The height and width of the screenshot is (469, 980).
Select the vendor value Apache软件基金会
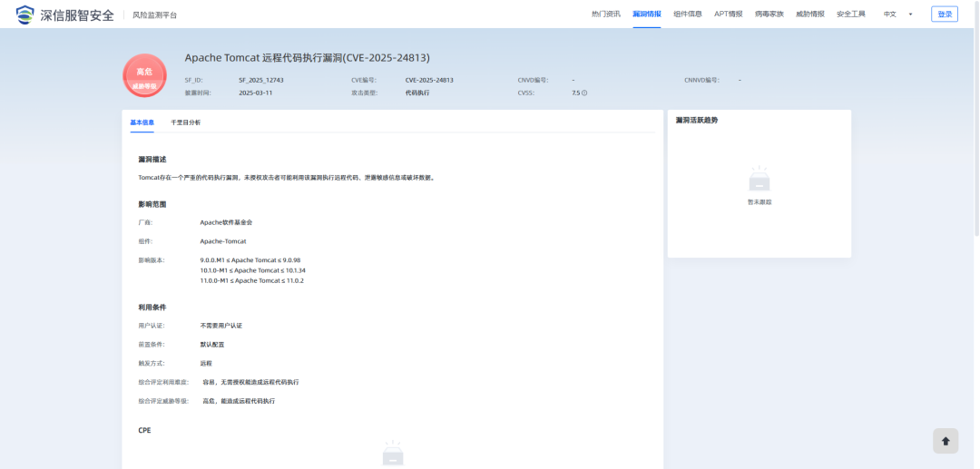point(226,222)
